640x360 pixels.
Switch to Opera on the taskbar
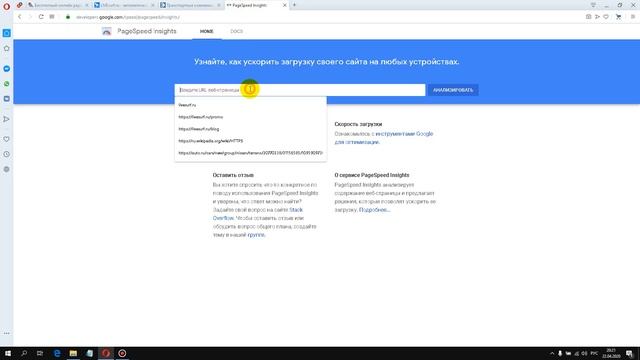pos(106,353)
